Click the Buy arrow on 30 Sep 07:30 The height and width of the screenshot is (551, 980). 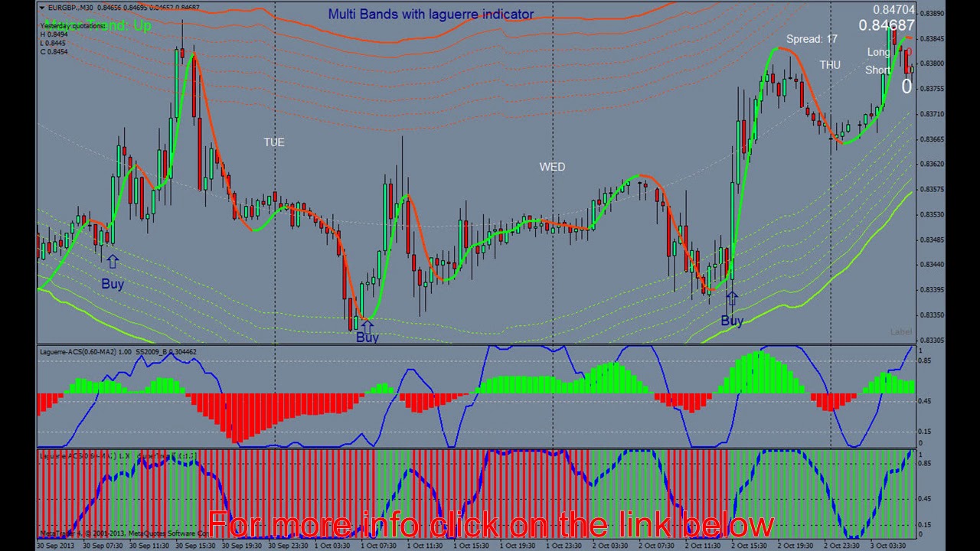coord(113,262)
